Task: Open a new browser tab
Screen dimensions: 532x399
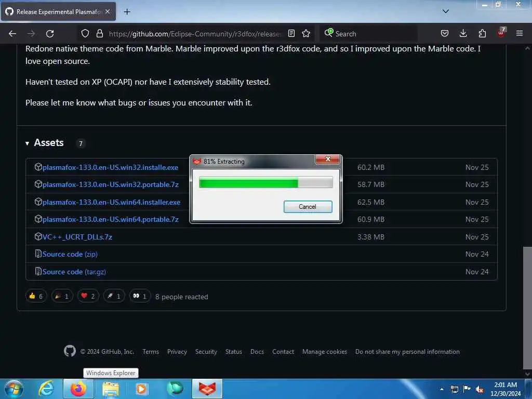Action: point(127,12)
